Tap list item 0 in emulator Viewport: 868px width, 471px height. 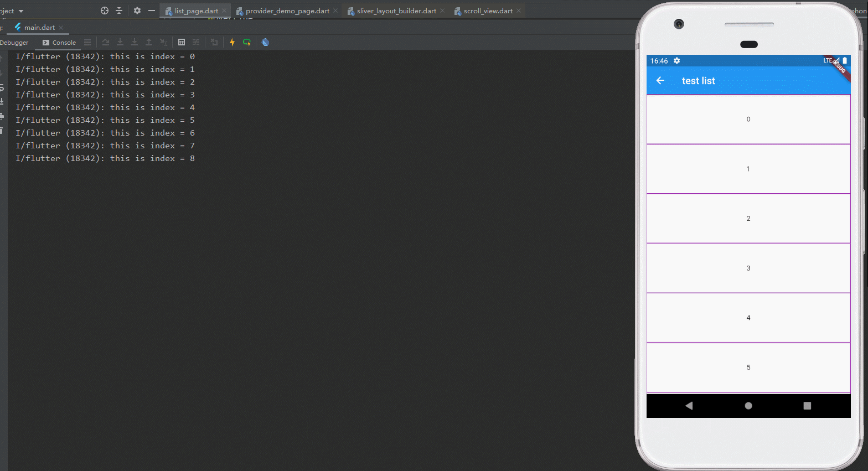pyautogui.click(x=748, y=120)
